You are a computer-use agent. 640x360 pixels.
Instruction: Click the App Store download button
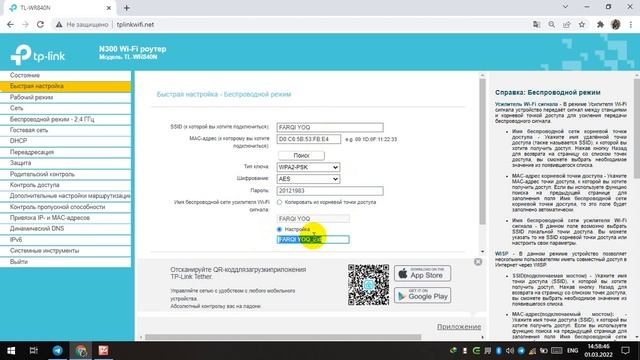point(422,273)
